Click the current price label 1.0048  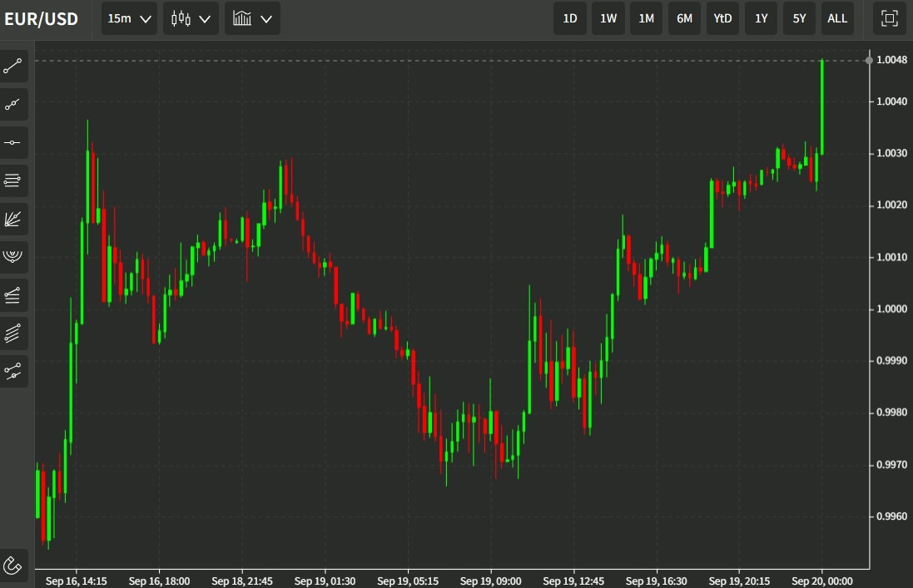point(891,60)
